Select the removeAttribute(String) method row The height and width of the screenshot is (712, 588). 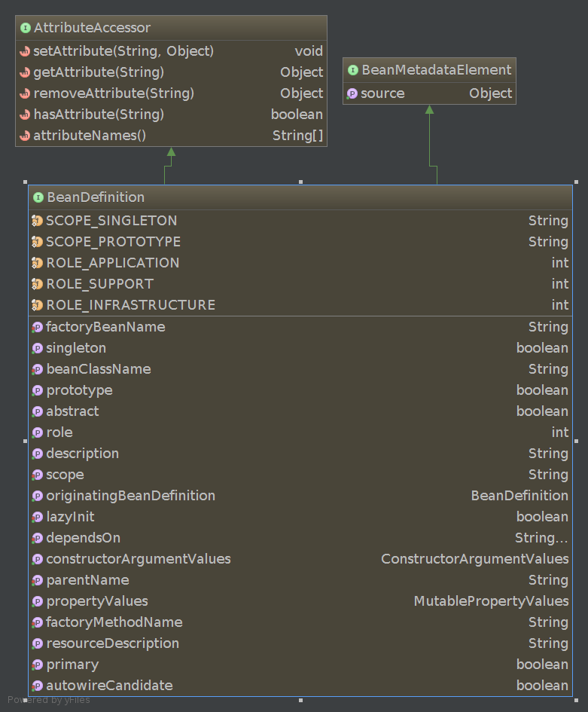[x=171, y=93]
